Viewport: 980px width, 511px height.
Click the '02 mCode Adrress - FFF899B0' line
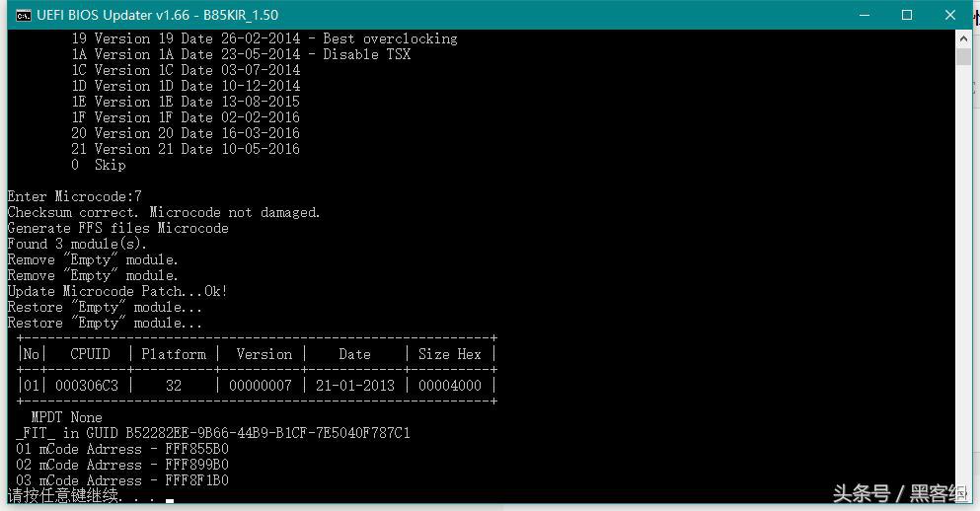click(122, 465)
